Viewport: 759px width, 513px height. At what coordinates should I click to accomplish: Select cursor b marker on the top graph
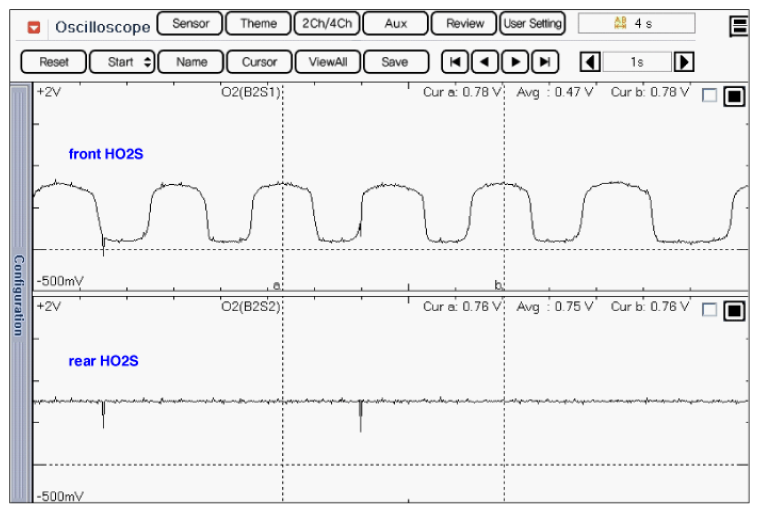[499, 285]
